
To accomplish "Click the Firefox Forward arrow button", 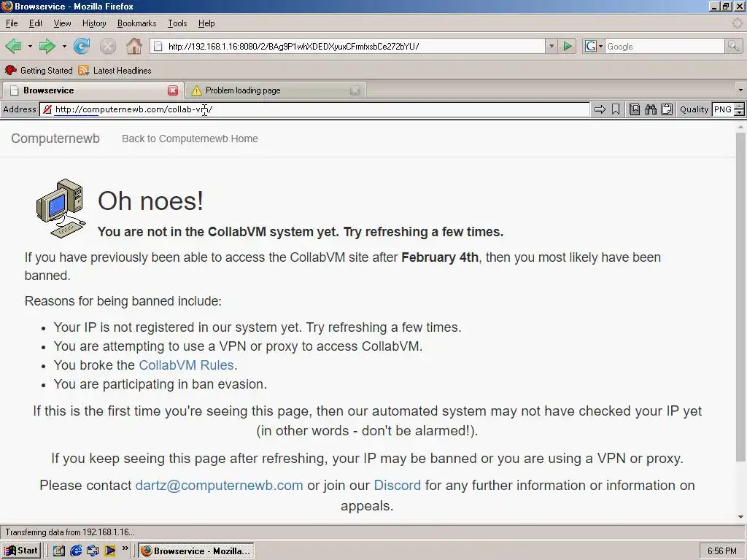I will [x=47, y=46].
